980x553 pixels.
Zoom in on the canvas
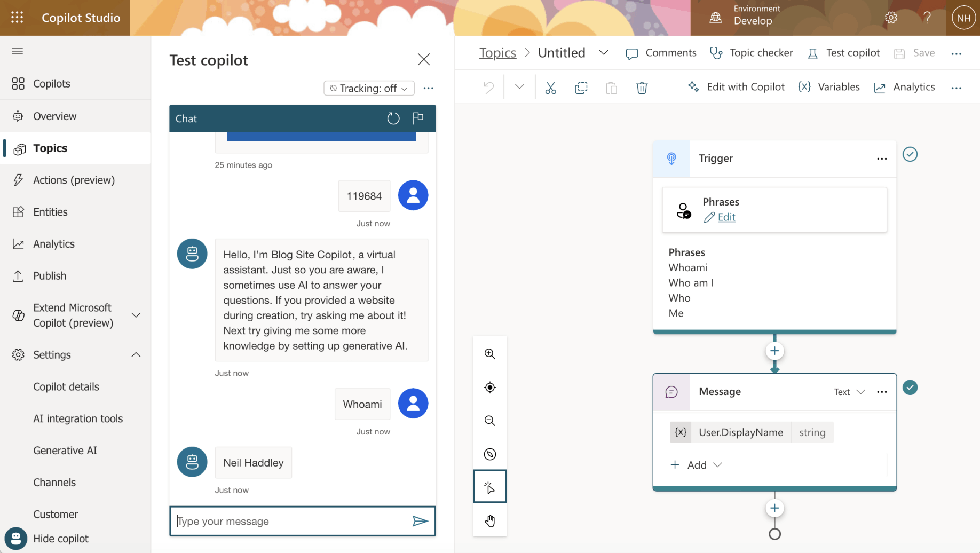click(x=490, y=354)
